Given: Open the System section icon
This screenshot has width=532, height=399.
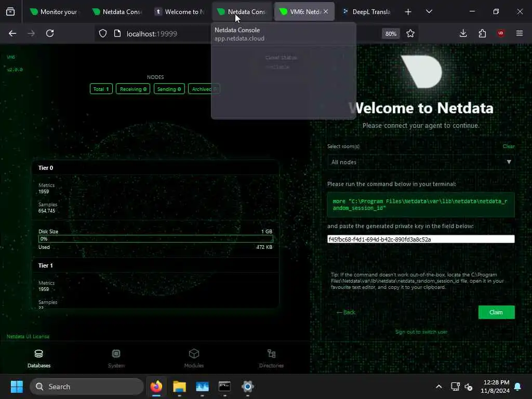Looking at the screenshot, I should [x=116, y=354].
